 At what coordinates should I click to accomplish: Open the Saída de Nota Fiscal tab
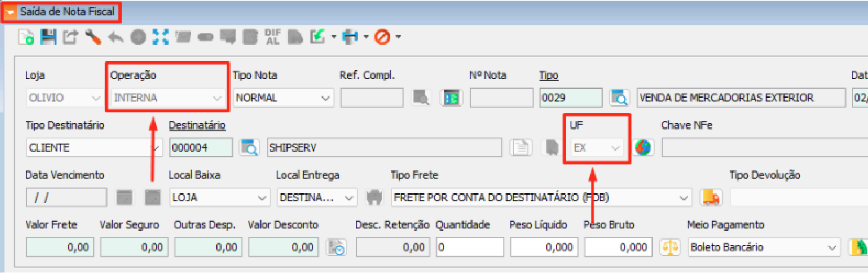tap(62, 12)
